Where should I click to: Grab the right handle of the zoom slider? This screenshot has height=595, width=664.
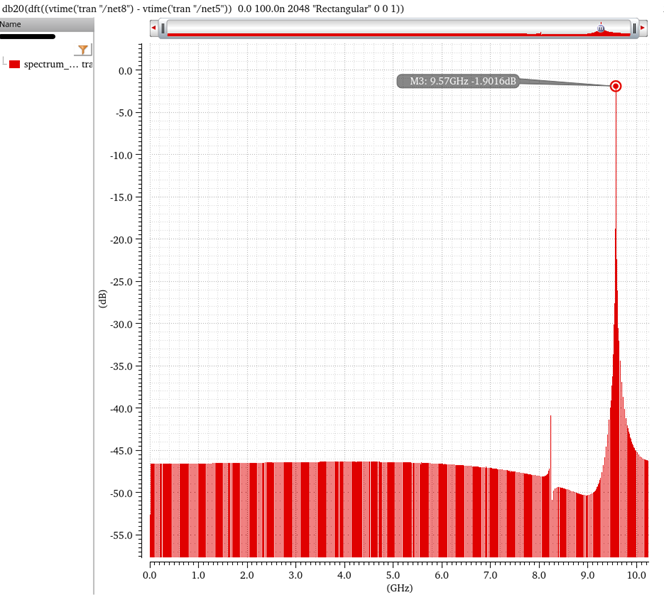[x=634, y=29]
